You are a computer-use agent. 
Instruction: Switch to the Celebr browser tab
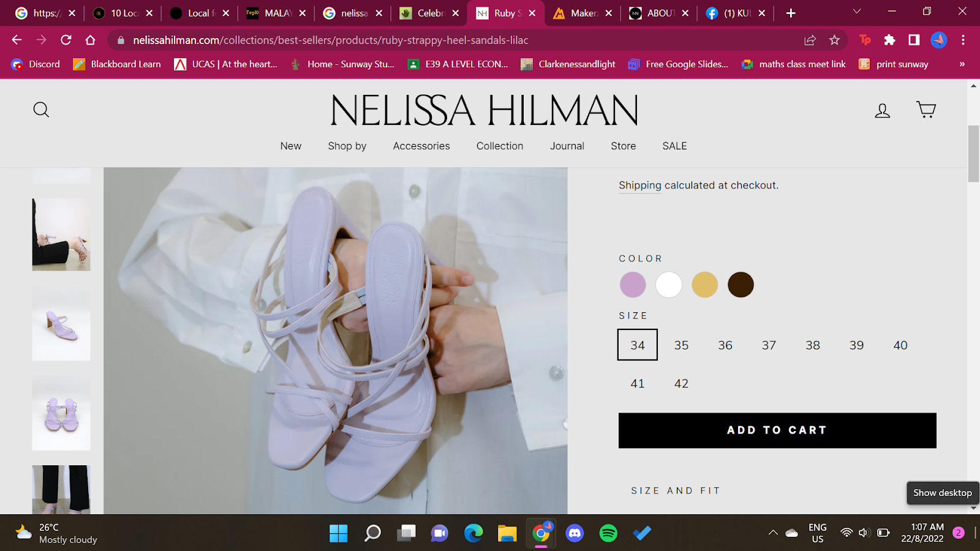[x=429, y=13]
